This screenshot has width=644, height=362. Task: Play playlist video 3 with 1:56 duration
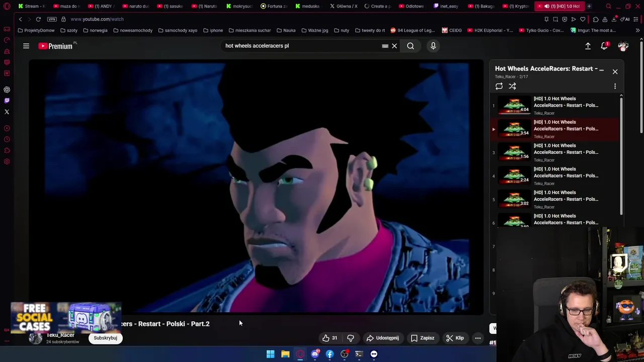555,152
